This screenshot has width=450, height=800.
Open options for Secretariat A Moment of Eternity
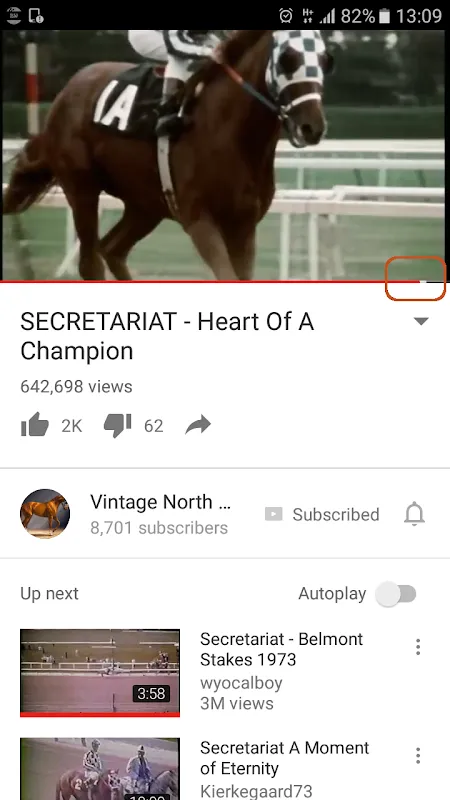tap(418, 756)
